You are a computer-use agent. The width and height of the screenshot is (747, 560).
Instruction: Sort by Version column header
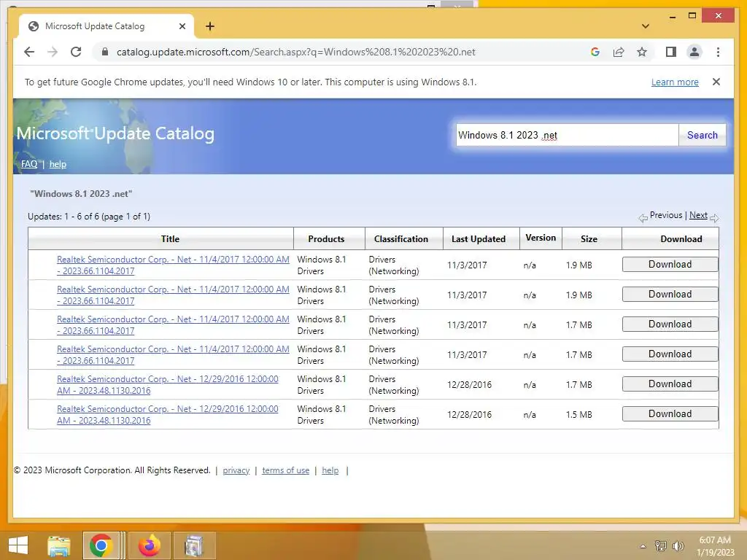pyautogui.click(x=541, y=238)
